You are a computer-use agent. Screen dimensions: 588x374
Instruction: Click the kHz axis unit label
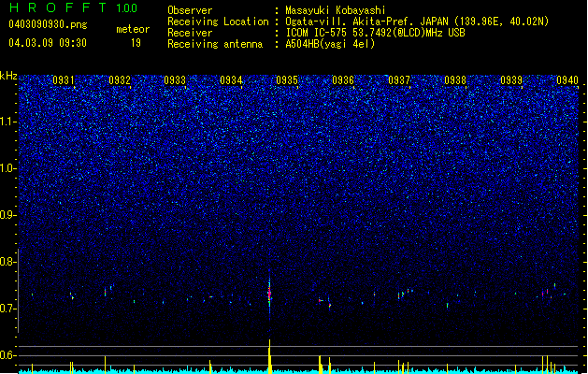point(8,76)
